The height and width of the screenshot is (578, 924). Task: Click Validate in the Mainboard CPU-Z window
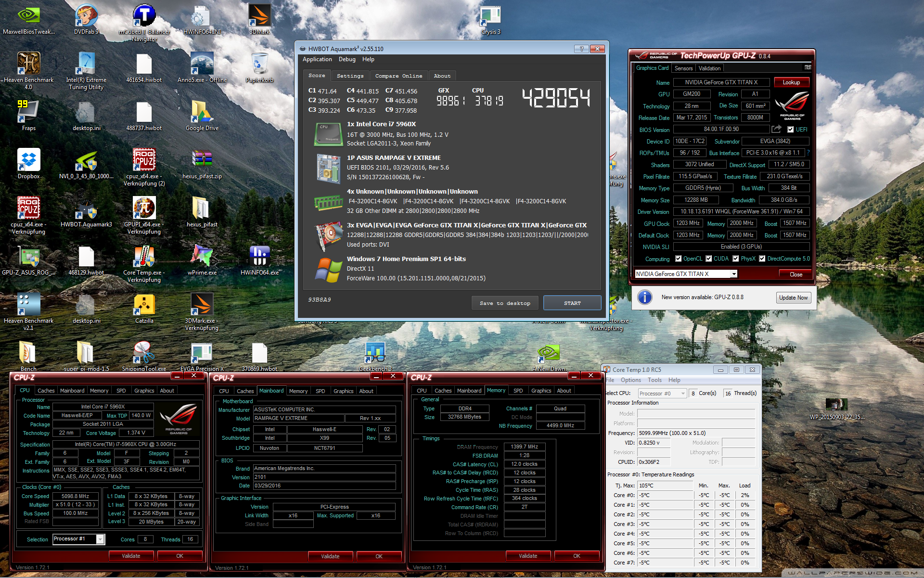click(330, 556)
